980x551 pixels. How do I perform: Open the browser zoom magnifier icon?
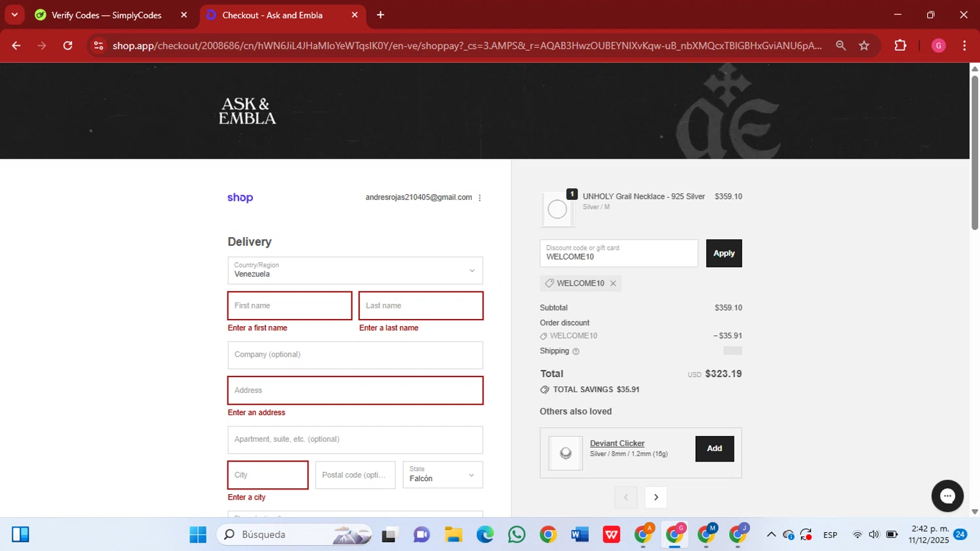(841, 46)
